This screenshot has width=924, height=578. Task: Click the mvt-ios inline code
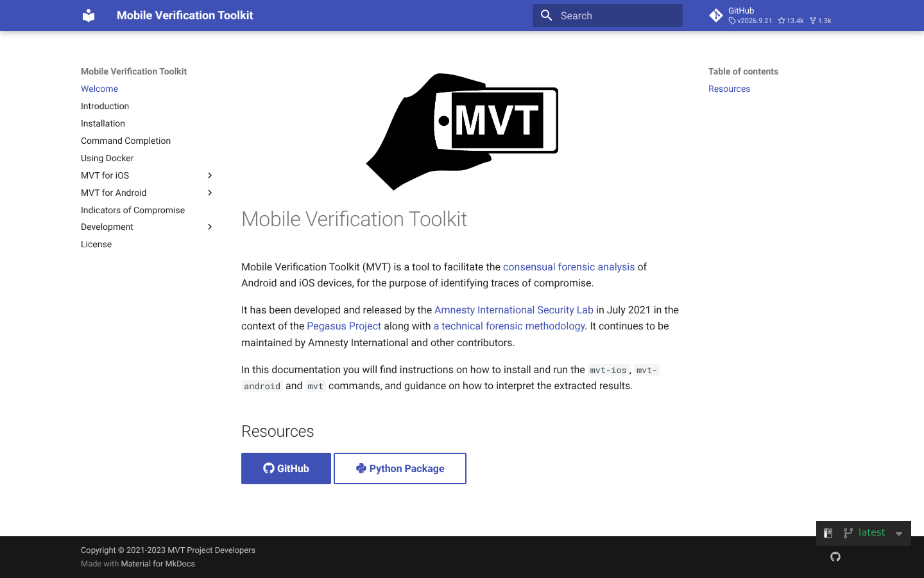click(x=608, y=370)
